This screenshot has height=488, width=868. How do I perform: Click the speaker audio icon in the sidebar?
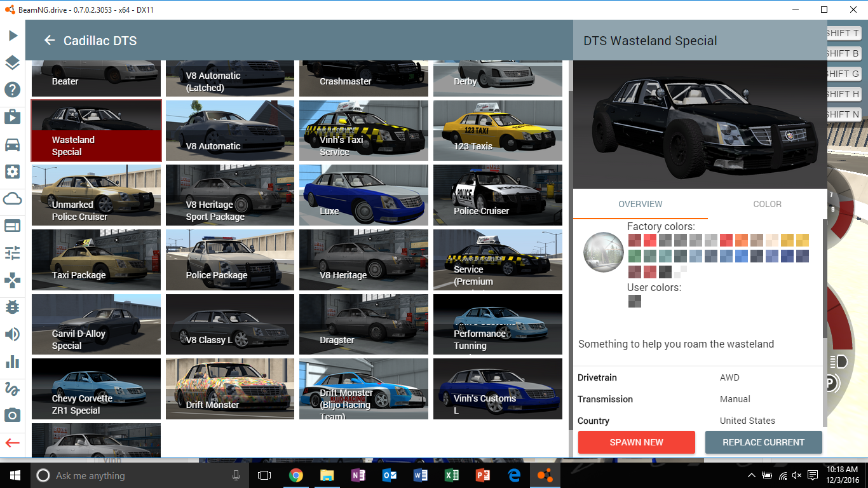point(13,334)
